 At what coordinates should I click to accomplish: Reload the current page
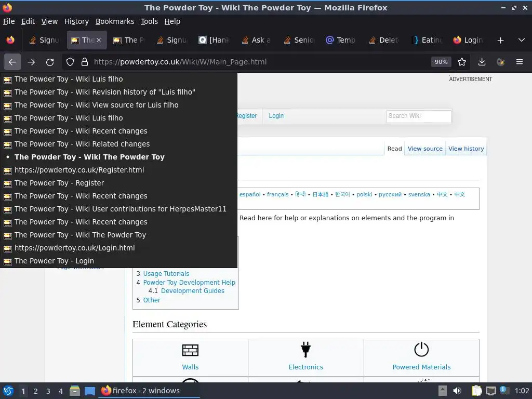(50, 62)
